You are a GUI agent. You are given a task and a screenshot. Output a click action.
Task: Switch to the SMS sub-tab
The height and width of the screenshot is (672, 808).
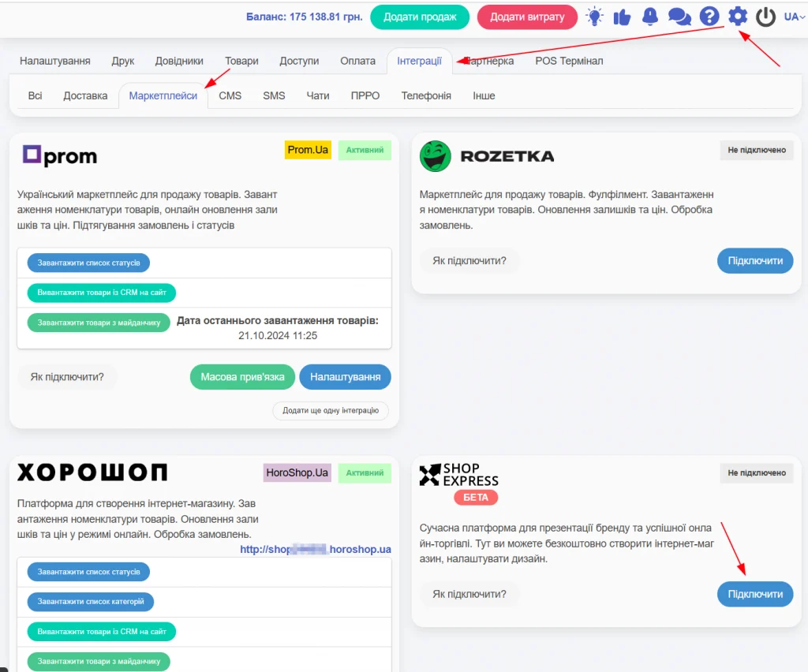click(274, 95)
